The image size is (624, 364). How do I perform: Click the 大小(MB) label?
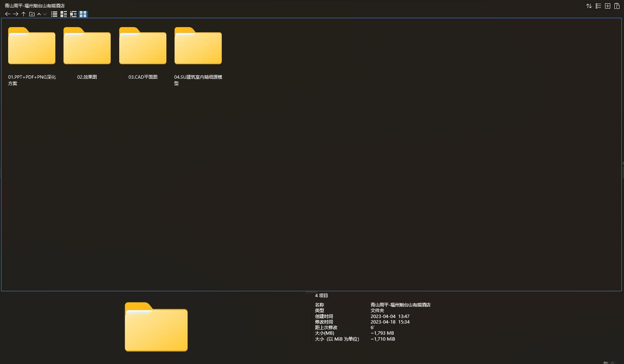325,333
